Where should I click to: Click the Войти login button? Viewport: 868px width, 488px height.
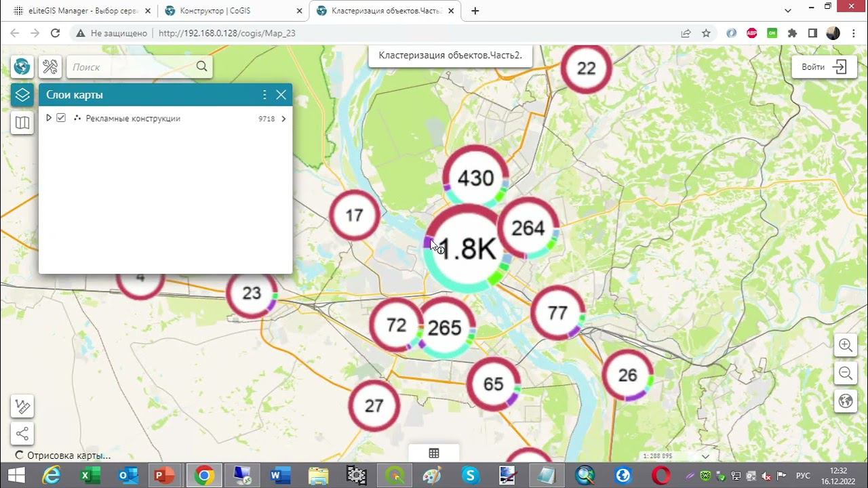pyautogui.click(x=824, y=67)
